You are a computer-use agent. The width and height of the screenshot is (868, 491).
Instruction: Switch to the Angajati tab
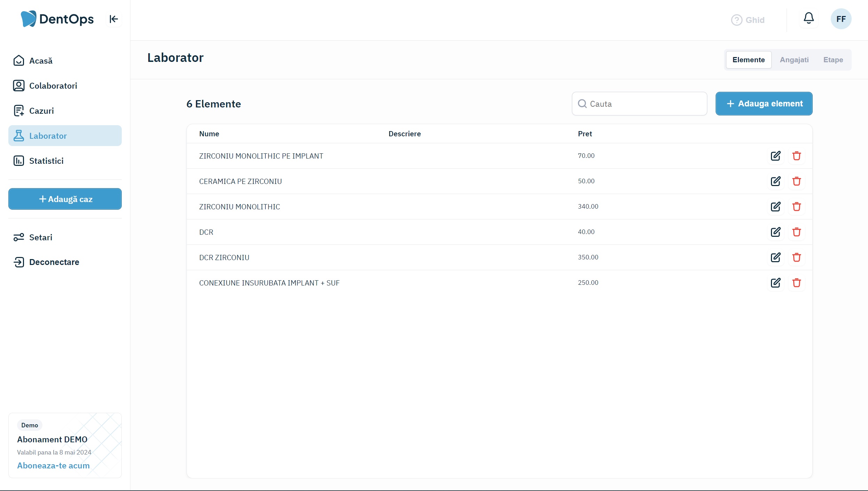pyautogui.click(x=794, y=60)
